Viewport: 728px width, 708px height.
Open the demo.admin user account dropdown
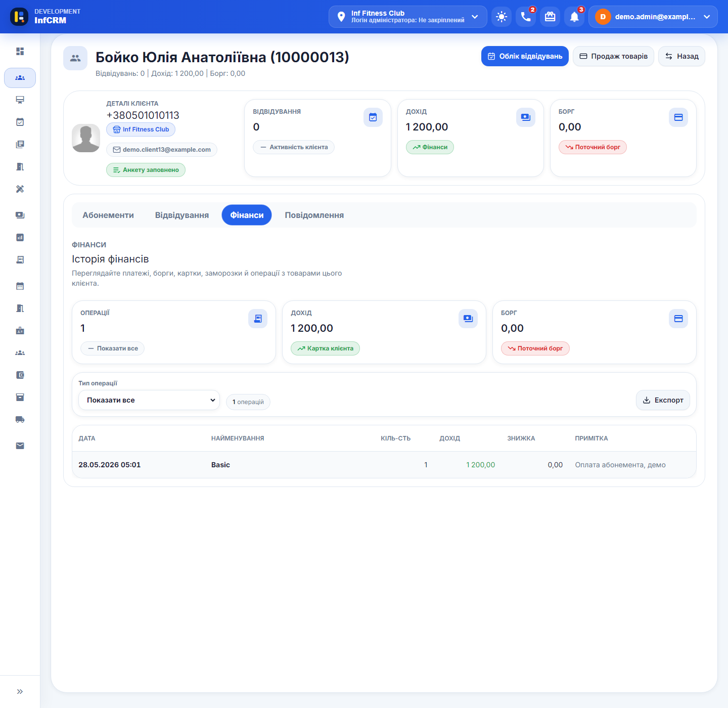653,17
